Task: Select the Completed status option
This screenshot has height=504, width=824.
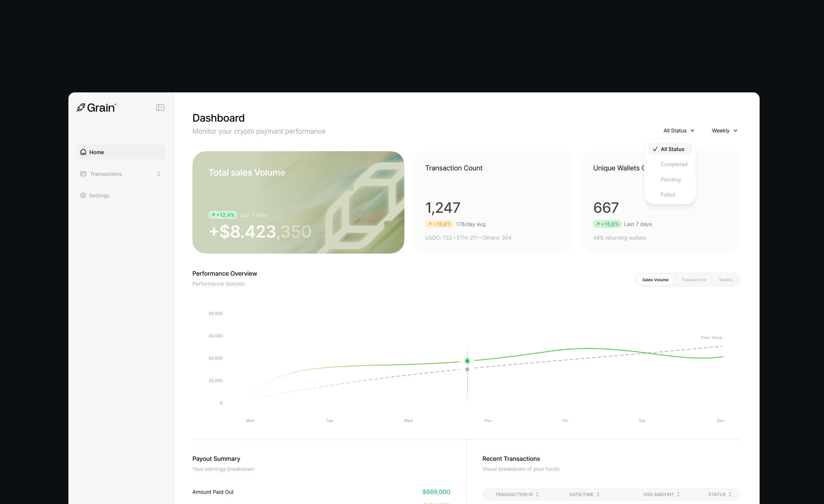Action: point(674,164)
